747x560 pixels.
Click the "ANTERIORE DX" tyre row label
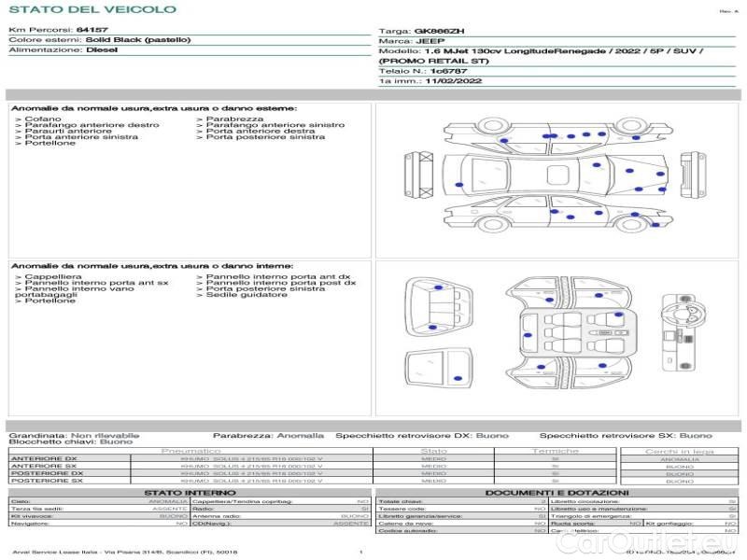(x=44, y=459)
